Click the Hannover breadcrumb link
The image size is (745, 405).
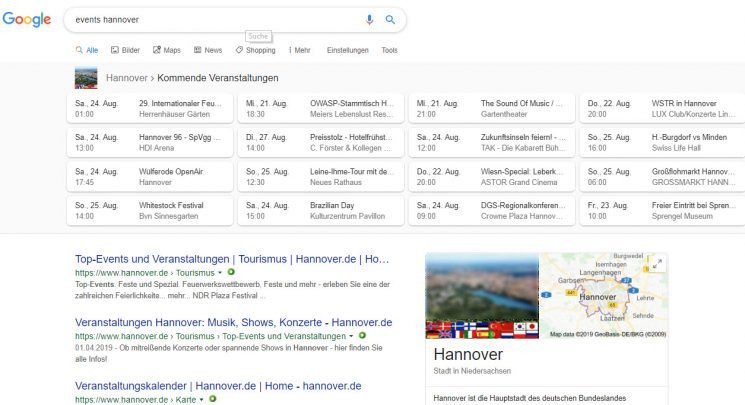coord(126,78)
